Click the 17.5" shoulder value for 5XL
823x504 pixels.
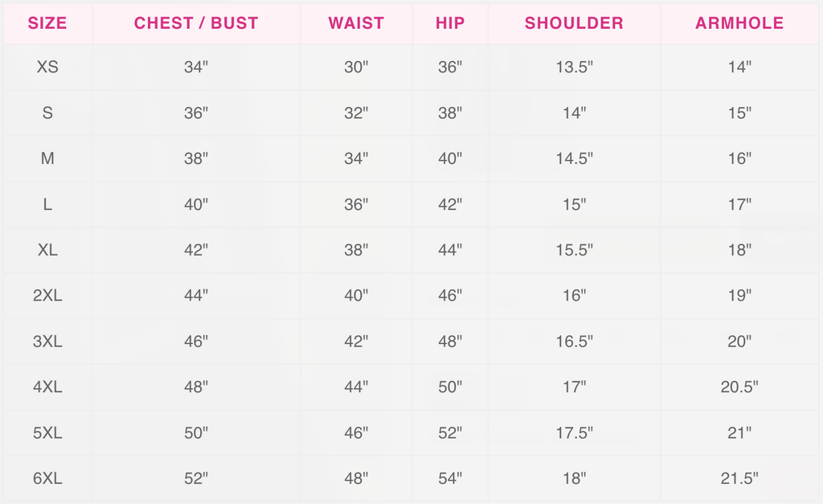(574, 433)
